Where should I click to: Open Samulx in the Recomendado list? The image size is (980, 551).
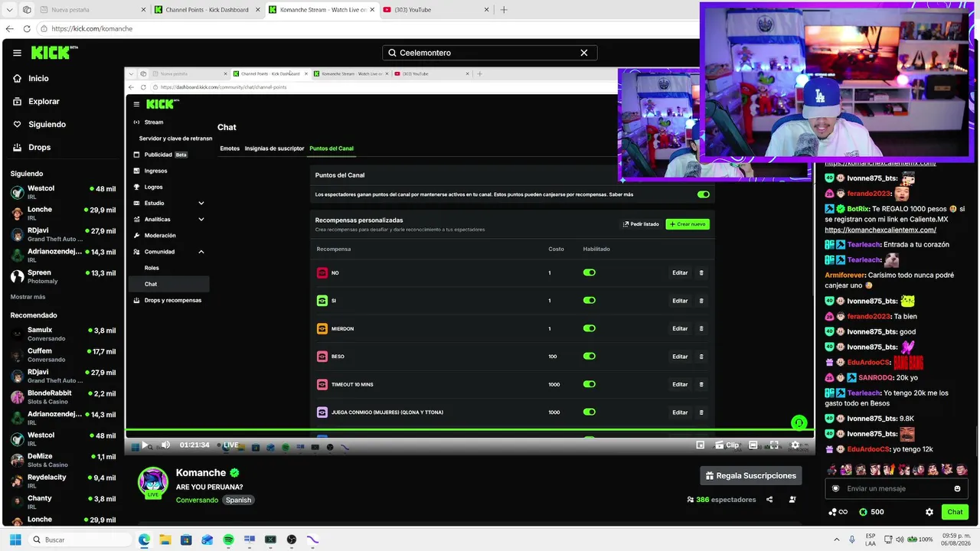[x=63, y=334]
